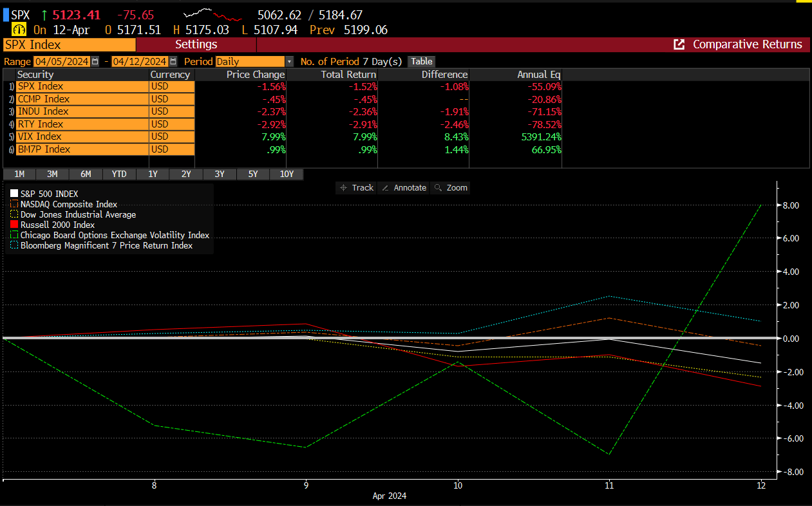Click the Russell 2000 Index legend label
Viewport: 812px width, 506px height.
click(57, 225)
